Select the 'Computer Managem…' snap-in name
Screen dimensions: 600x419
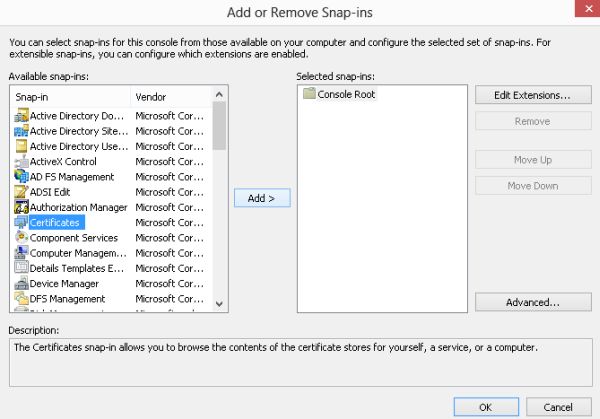pyautogui.click(x=78, y=253)
